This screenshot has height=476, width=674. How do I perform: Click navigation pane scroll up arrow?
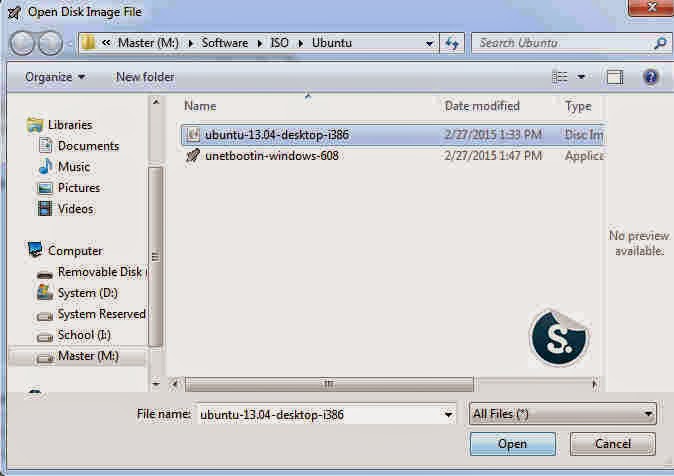point(156,102)
